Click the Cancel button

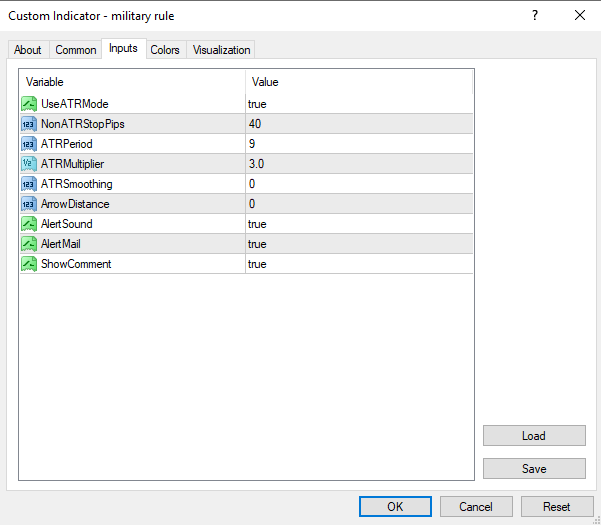pyautogui.click(x=476, y=507)
